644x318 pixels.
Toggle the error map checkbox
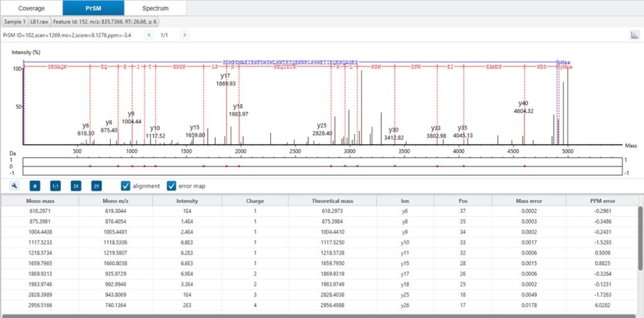click(171, 186)
